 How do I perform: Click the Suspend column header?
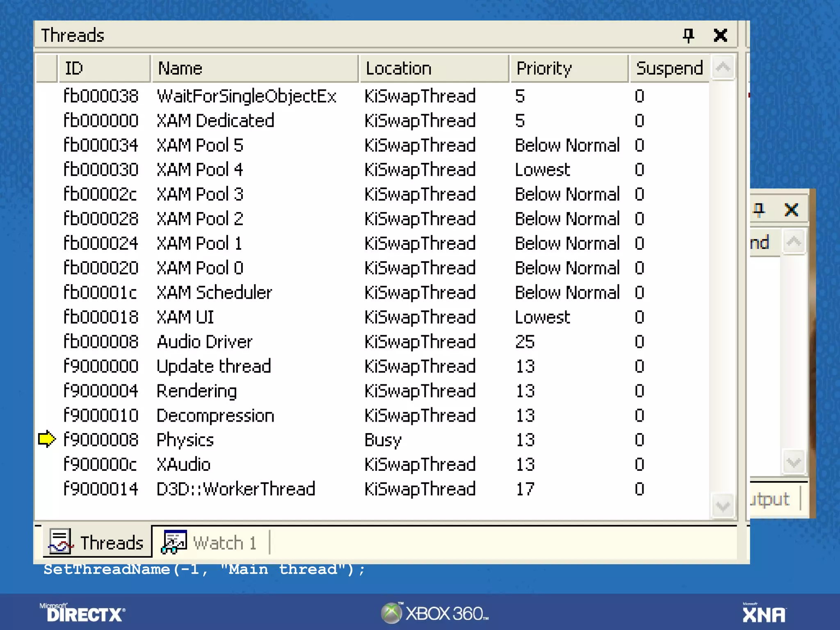(x=669, y=68)
